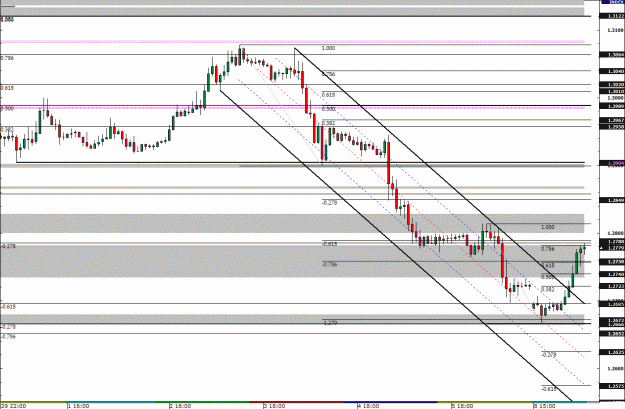Select the -0.279 Fibonacci label near 1.2625
The height and width of the screenshot is (409, 625).
click(548, 354)
